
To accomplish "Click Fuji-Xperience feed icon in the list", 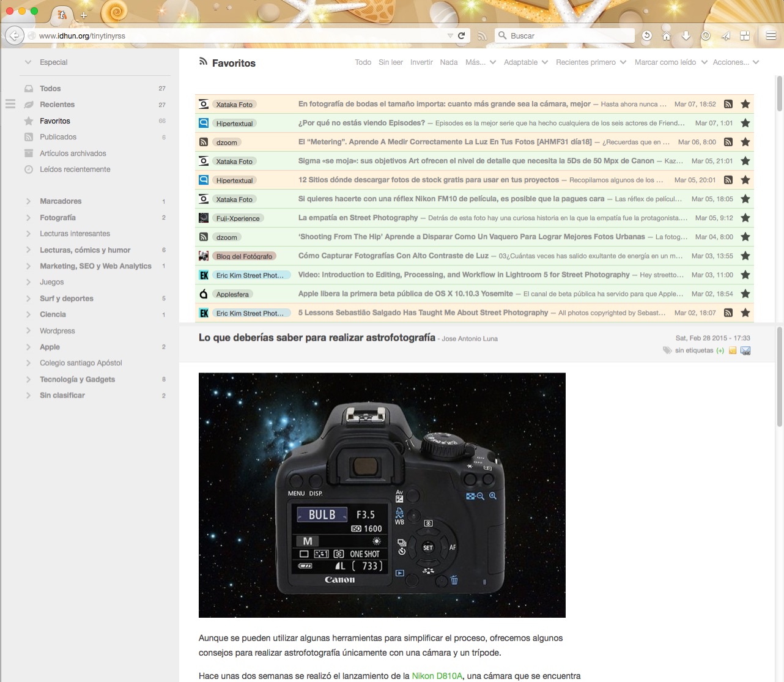I will coord(204,218).
